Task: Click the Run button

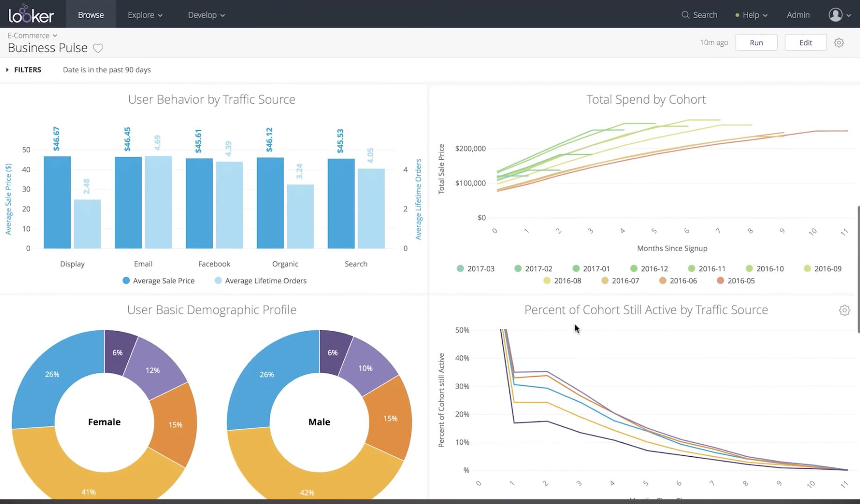Action: pyautogui.click(x=756, y=43)
